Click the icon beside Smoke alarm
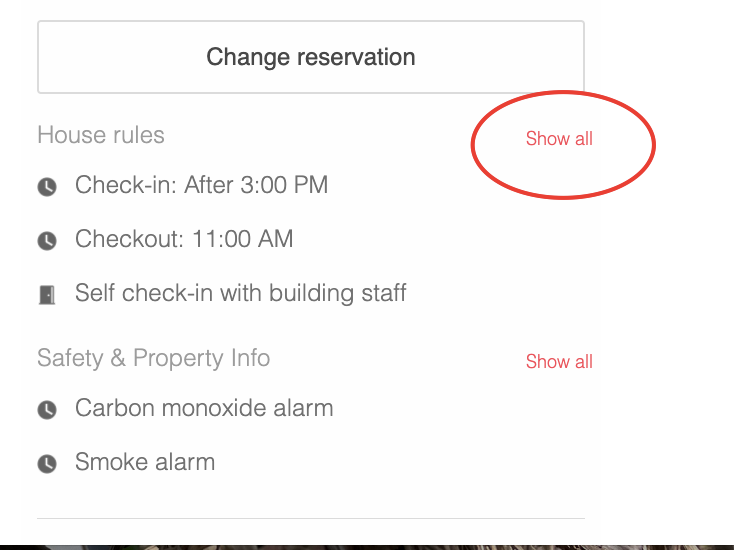Screen dimensions: 734x550 point(47,464)
